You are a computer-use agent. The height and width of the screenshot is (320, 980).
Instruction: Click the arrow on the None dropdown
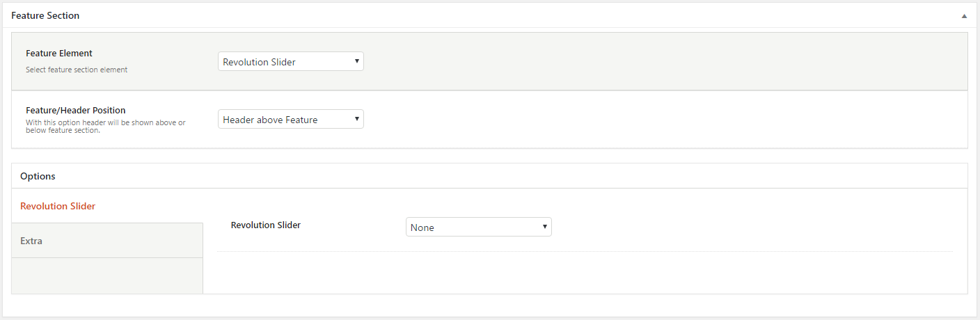(x=544, y=227)
